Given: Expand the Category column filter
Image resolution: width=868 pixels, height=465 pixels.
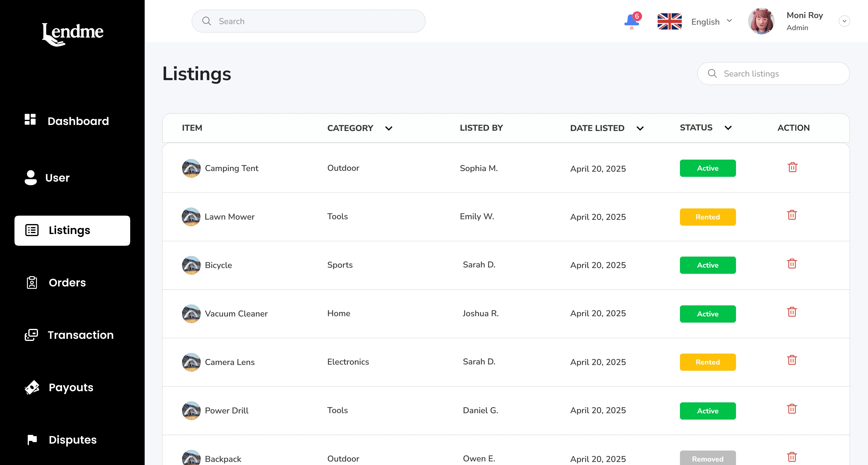Looking at the screenshot, I should point(388,128).
